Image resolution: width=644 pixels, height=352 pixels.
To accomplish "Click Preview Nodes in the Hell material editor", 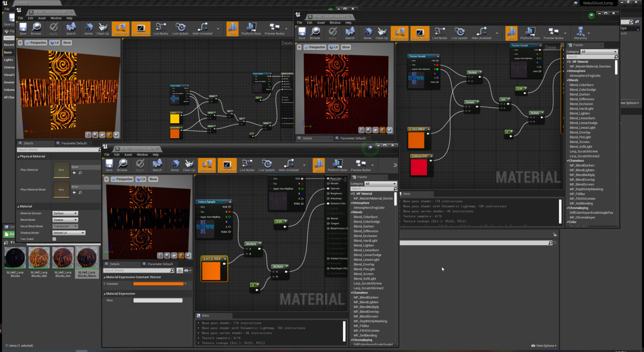I will (x=274, y=29).
